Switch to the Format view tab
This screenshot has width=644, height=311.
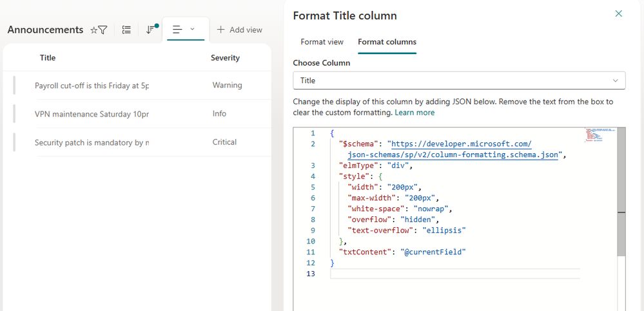(322, 42)
